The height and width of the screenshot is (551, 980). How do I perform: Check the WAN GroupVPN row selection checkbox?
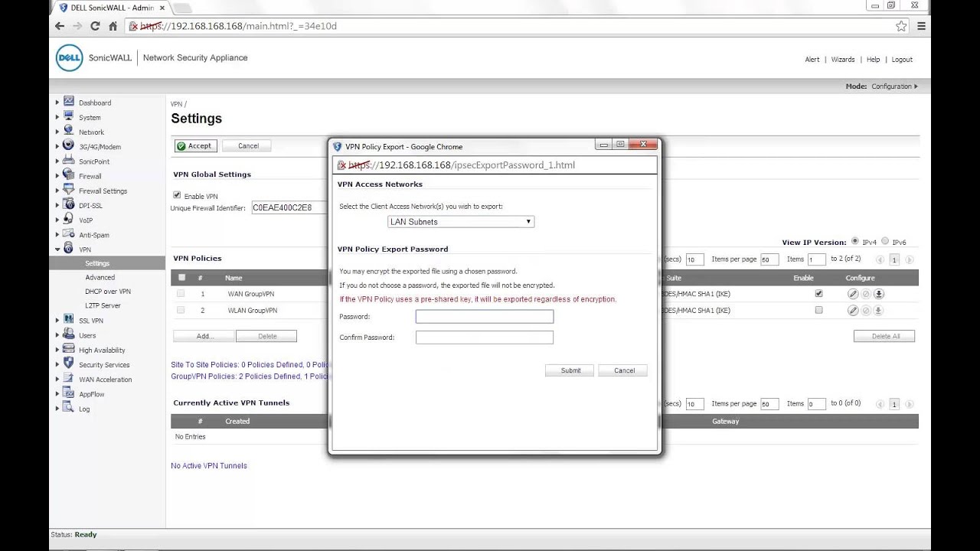click(x=181, y=293)
